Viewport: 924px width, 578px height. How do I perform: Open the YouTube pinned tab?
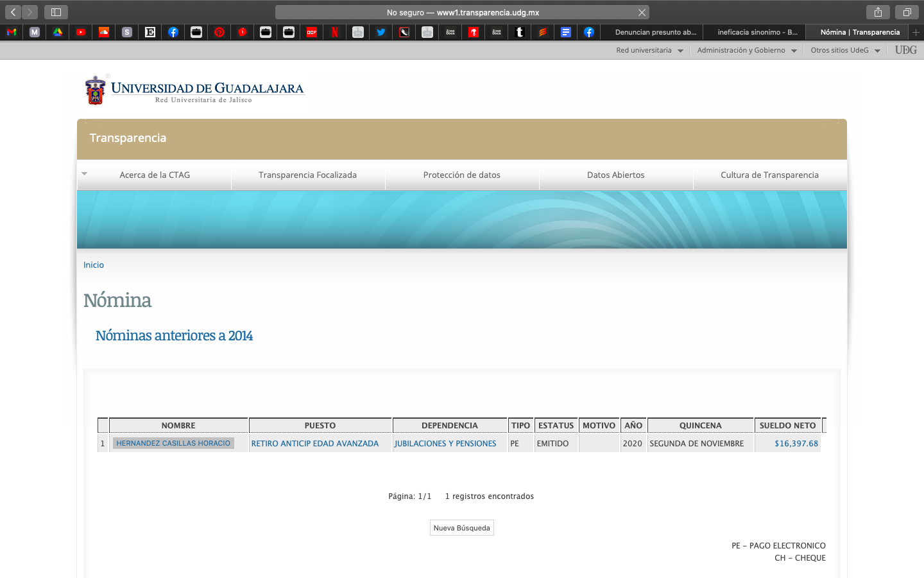(81, 32)
